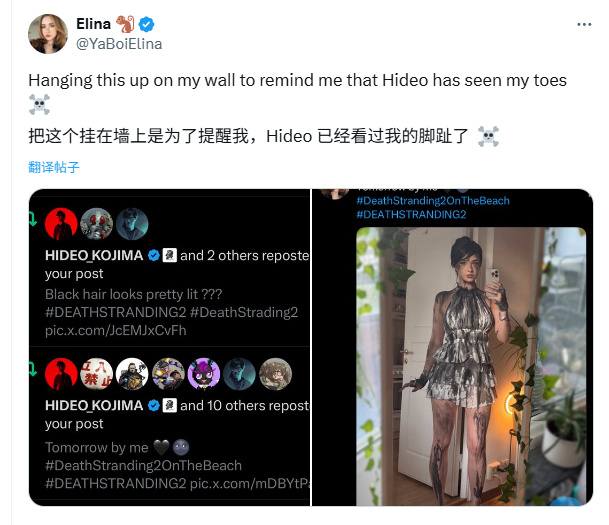Click the monkey emoji beside Elina's name
The height and width of the screenshot is (525, 609).
pos(125,24)
